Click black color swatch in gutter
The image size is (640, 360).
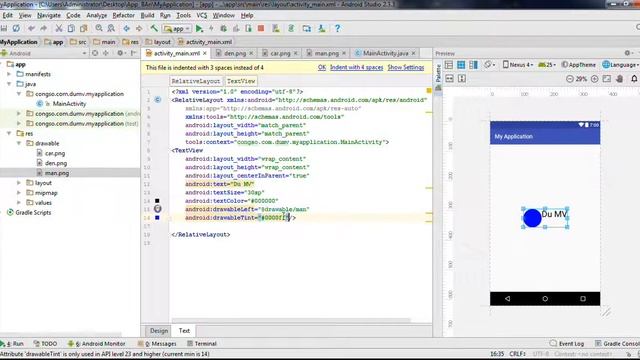point(157,201)
